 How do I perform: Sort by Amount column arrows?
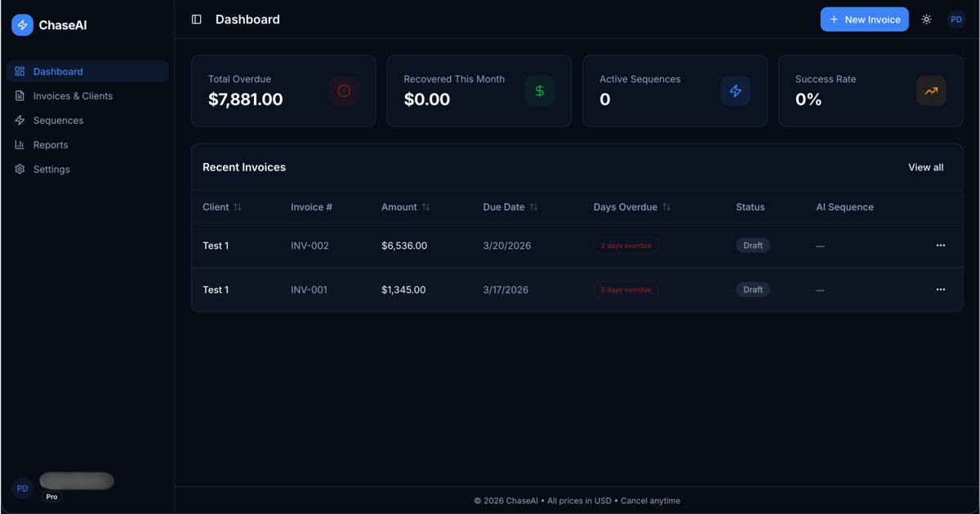[425, 207]
